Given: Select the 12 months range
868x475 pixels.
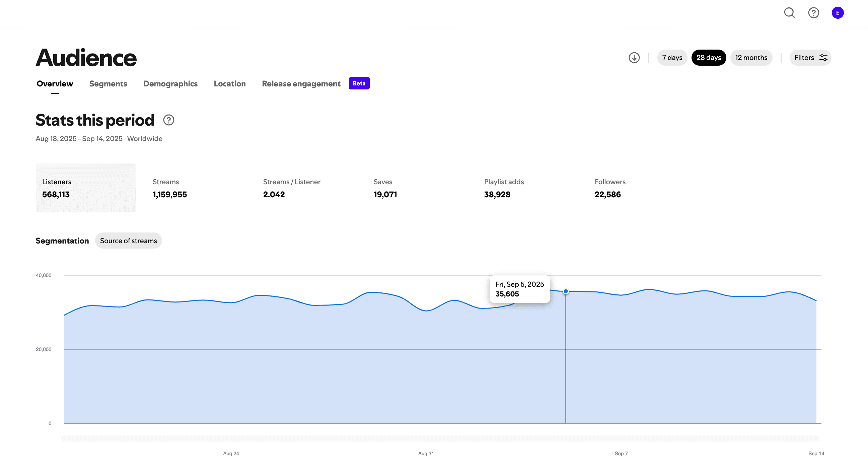Looking at the screenshot, I should [x=751, y=58].
